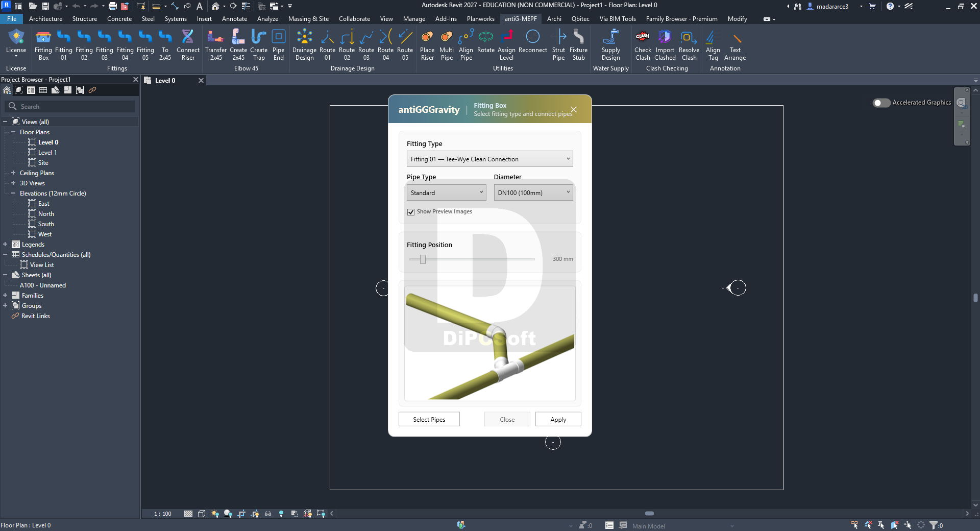Screen dimensions: 980x531
Task: Launch the To 2x45 tool
Action: [x=165, y=45]
